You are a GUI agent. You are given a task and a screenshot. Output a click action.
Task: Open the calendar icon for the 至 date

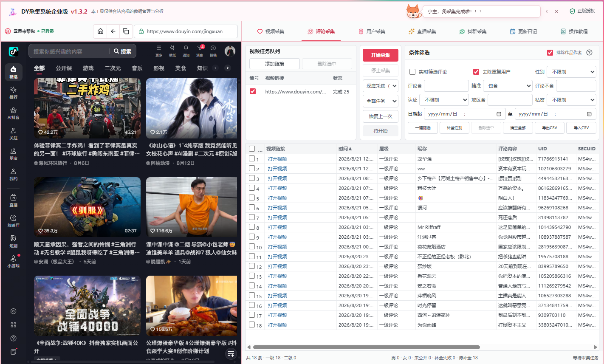[589, 114]
